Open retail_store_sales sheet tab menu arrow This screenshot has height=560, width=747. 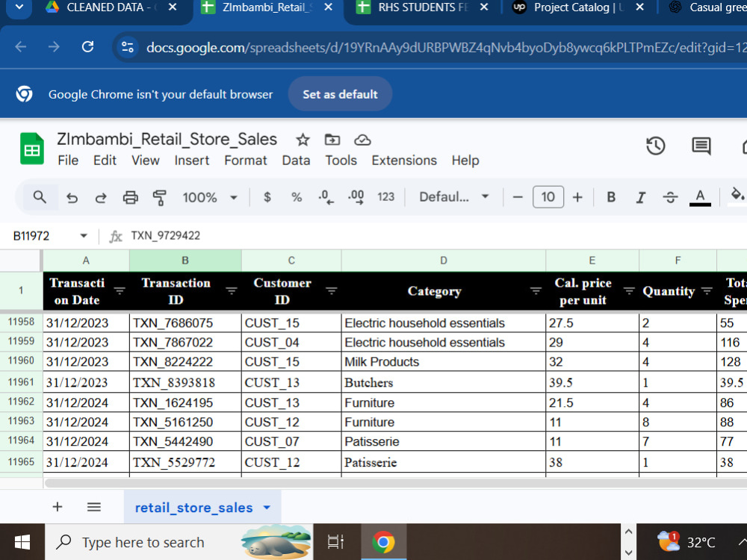pyautogui.click(x=267, y=508)
